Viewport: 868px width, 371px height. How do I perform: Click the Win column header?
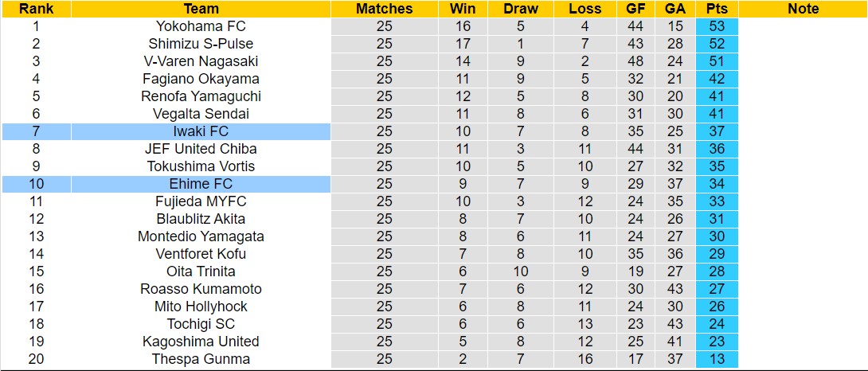(463, 9)
